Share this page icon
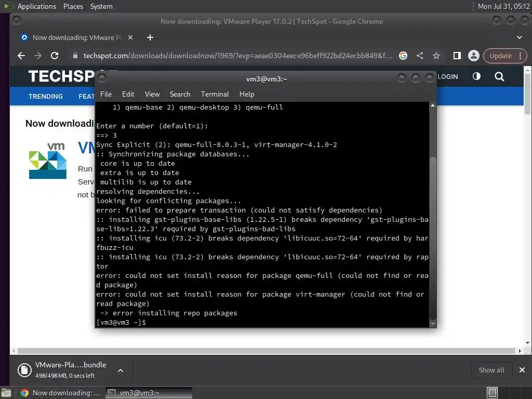Image resolution: width=532 pixels, height=399 pixels. click(420, 56)
